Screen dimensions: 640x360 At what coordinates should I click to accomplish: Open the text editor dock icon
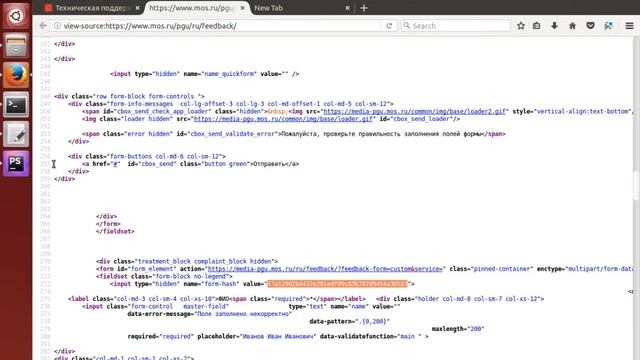[16, 134]
